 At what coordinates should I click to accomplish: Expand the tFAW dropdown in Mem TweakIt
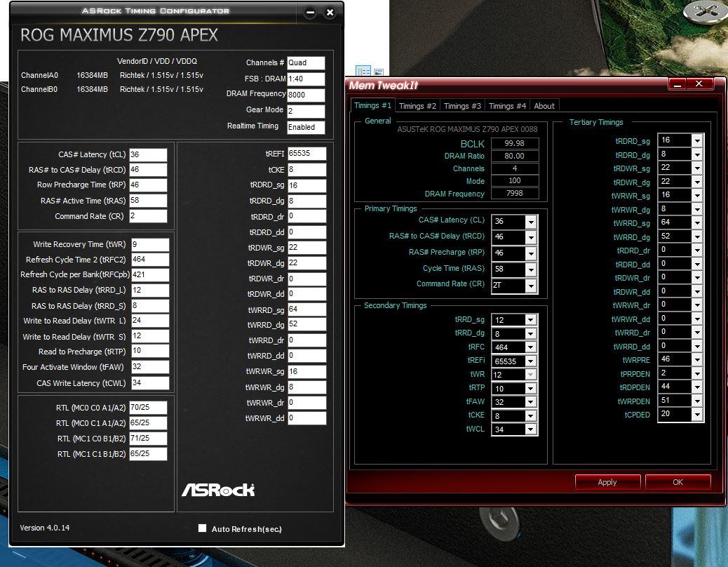[530, 402]
